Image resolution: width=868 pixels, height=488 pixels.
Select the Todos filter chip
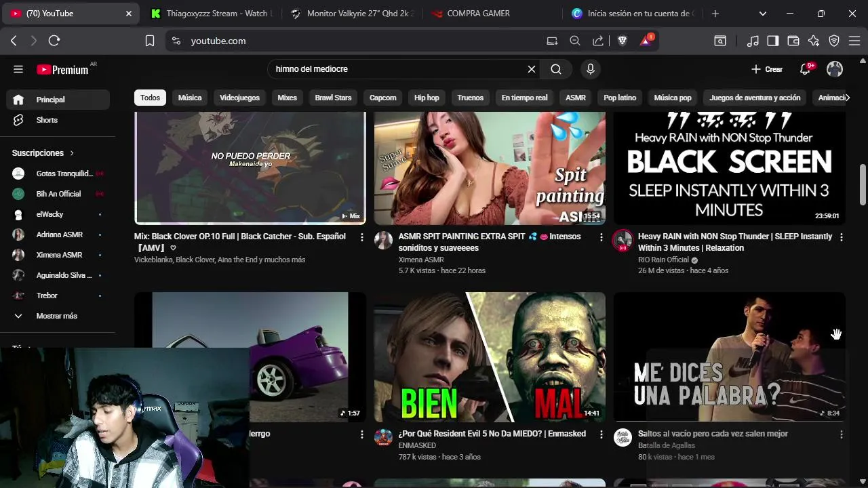150,98
